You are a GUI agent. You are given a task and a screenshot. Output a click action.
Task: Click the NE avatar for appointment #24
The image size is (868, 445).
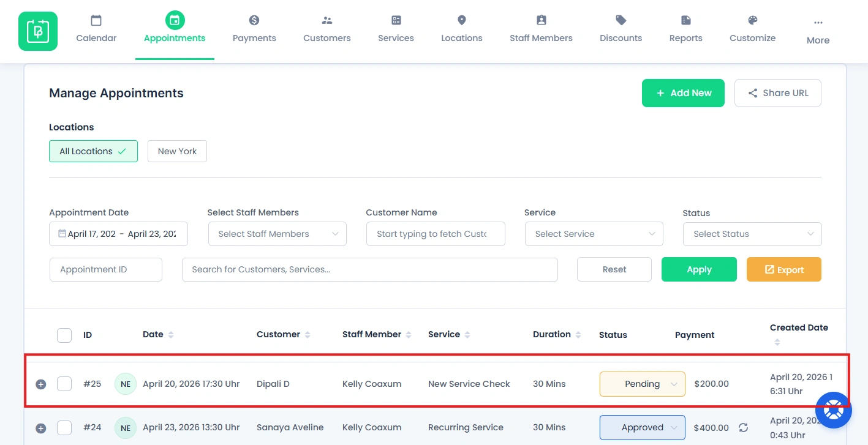point(126,428)
